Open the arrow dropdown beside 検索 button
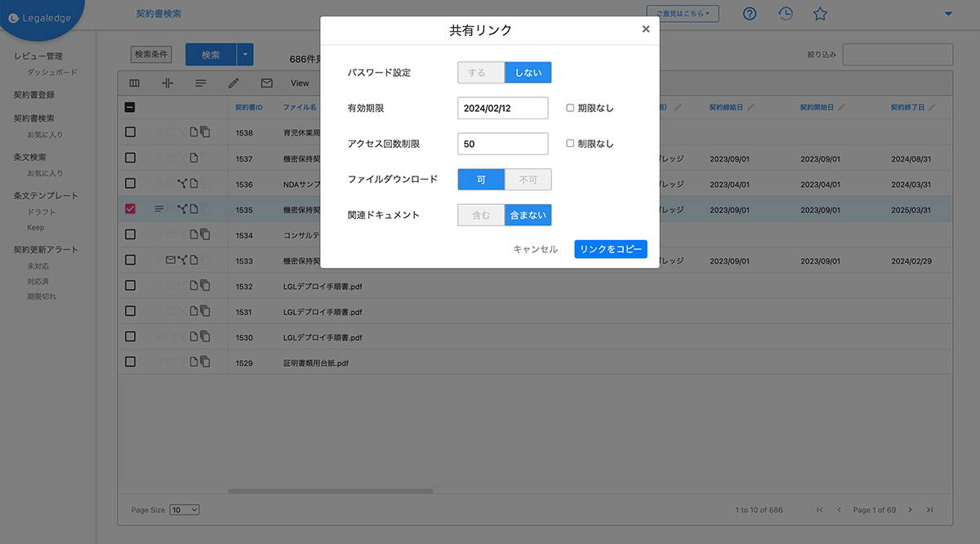 pos(245,55)
